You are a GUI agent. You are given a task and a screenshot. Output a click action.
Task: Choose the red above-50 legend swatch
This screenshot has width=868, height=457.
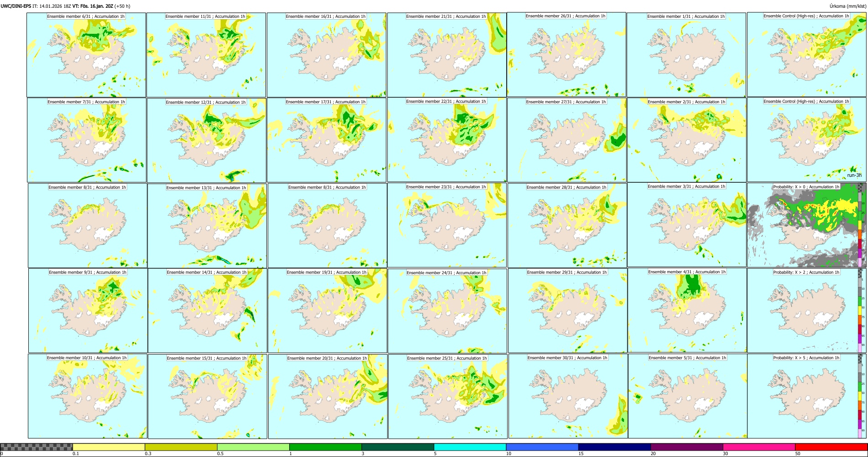(x=831, y=447)
